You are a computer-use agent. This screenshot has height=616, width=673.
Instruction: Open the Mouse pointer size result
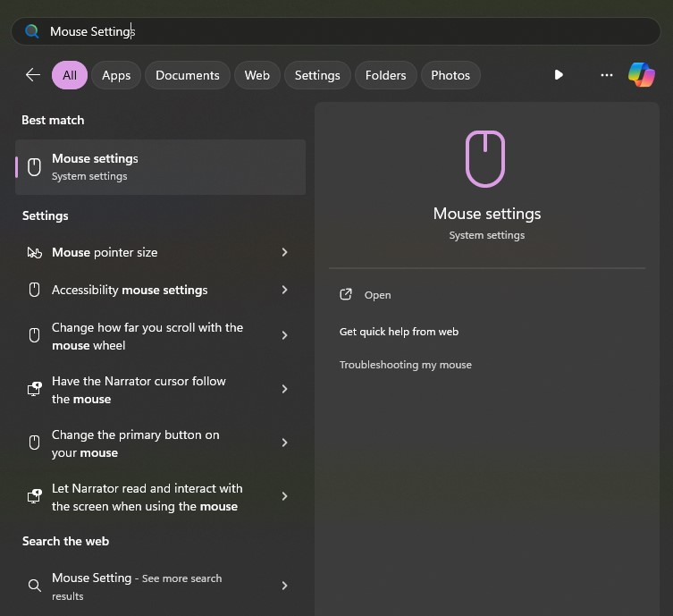click(x=161, y=252)
